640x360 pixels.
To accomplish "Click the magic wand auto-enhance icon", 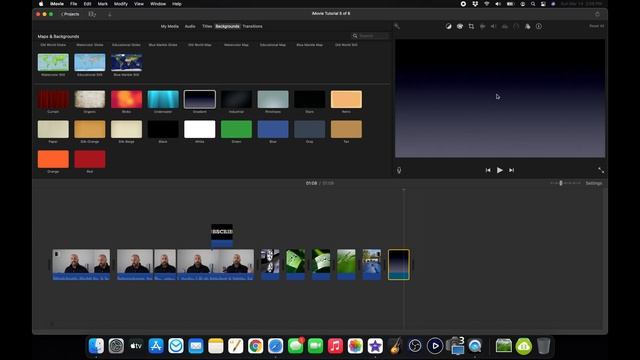I will click(x=397, y=26).
